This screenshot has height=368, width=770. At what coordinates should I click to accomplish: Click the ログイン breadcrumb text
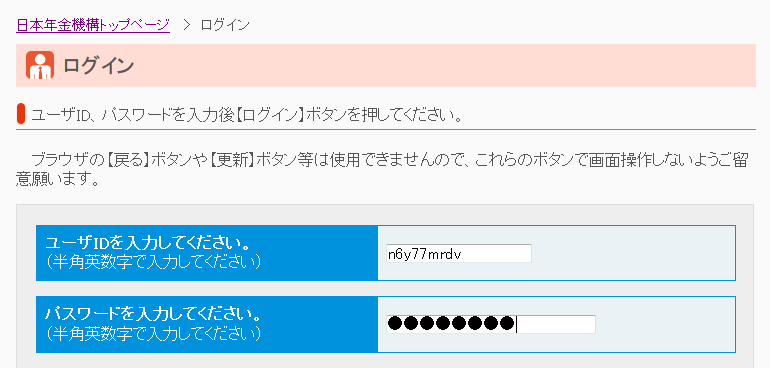225,25
